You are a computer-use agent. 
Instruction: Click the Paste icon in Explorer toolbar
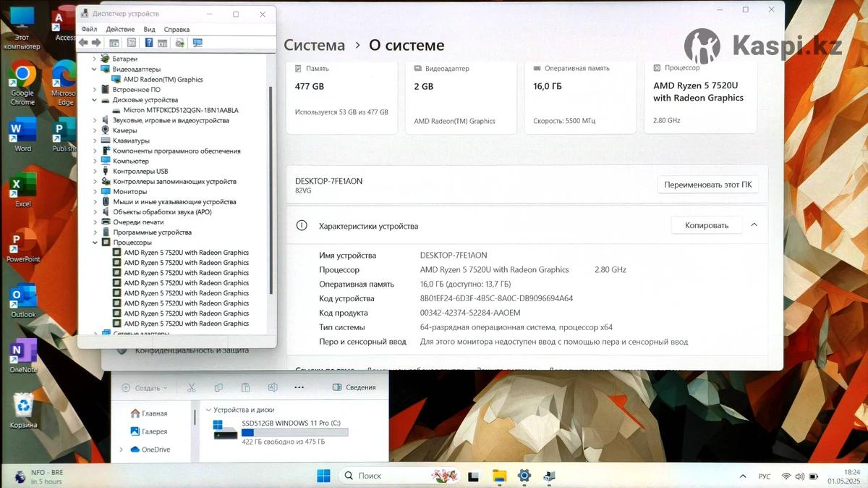(245, 387)
